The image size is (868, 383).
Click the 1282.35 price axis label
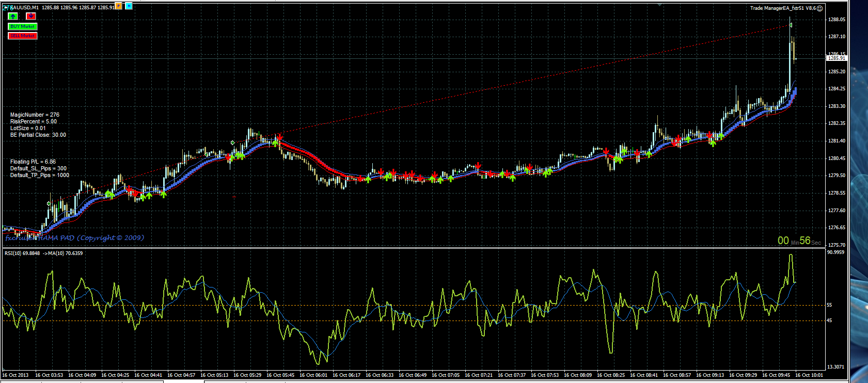coord(837,123)
